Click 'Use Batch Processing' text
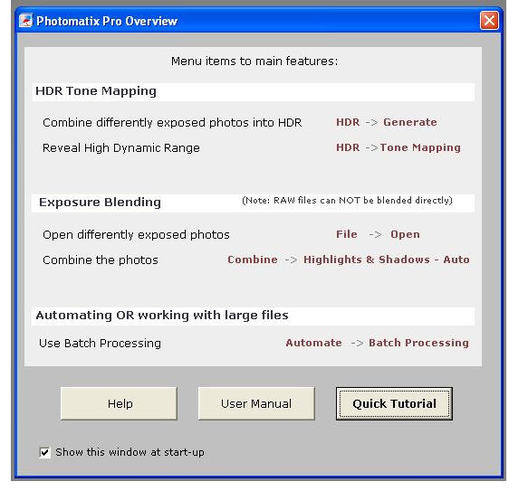 pyautogui.click(x=100, y=343)
